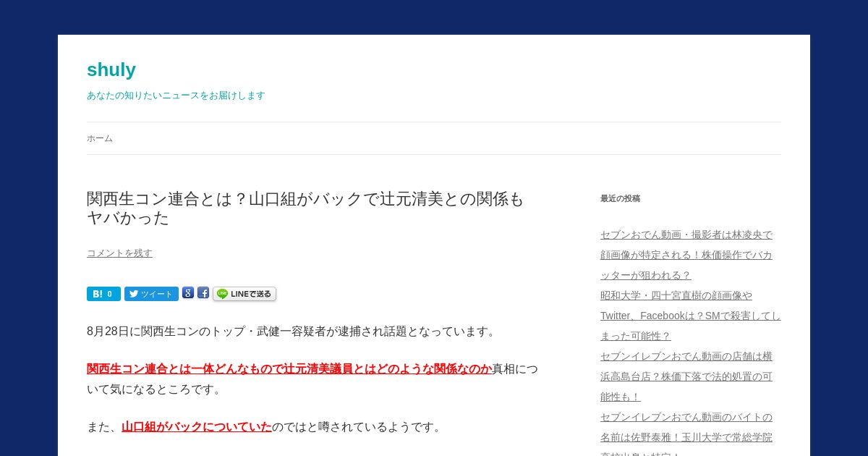Viewport: 868px width, 456px height.
Task: Share the post on Facebook
Action: (x=203, y=293)
